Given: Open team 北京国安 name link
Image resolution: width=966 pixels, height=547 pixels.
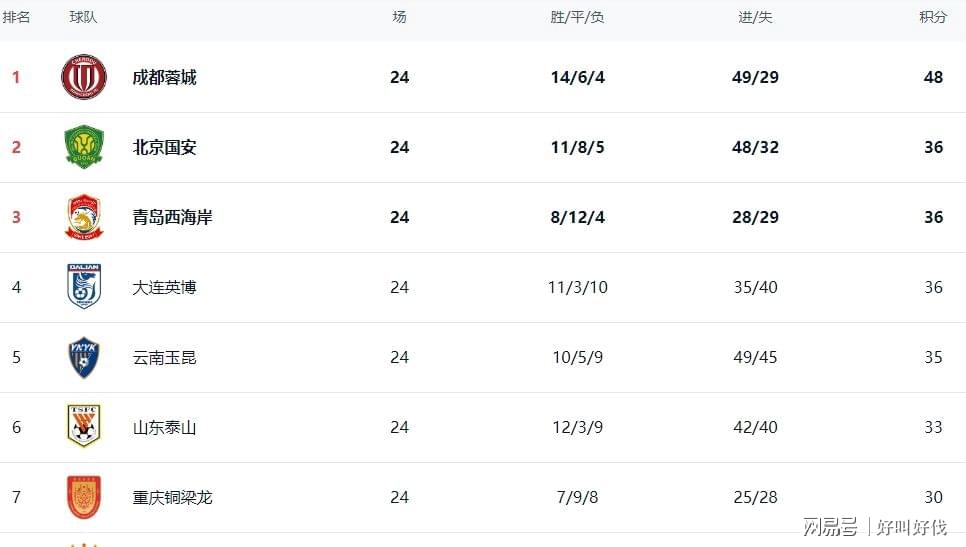Looking at the screenshot, I should pyautogui.click(x=164, y=147).
